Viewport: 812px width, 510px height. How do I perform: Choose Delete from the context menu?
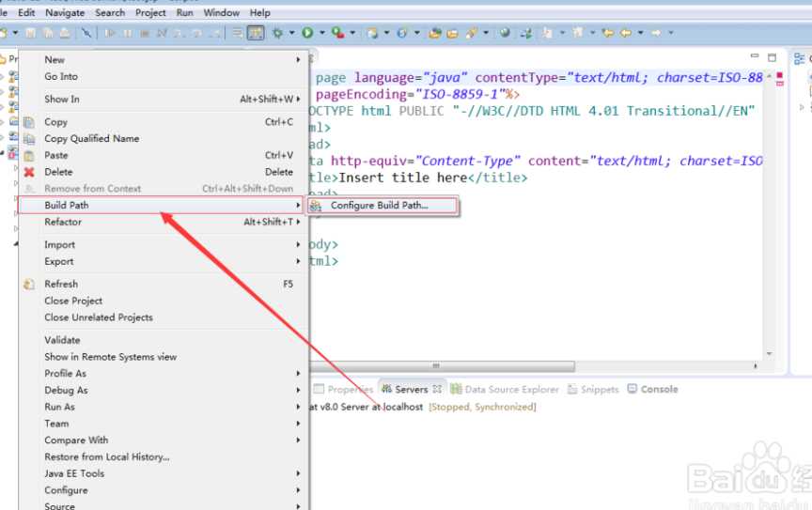point(162,171)
